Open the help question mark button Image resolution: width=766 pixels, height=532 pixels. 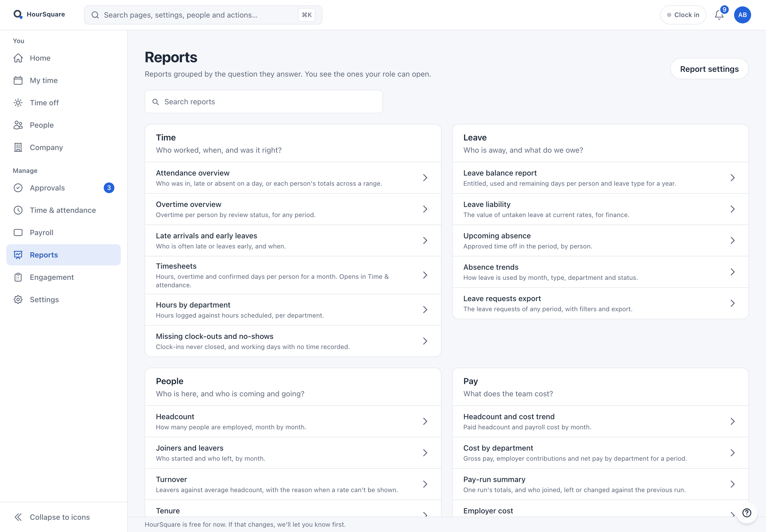(x=747, y=513)
